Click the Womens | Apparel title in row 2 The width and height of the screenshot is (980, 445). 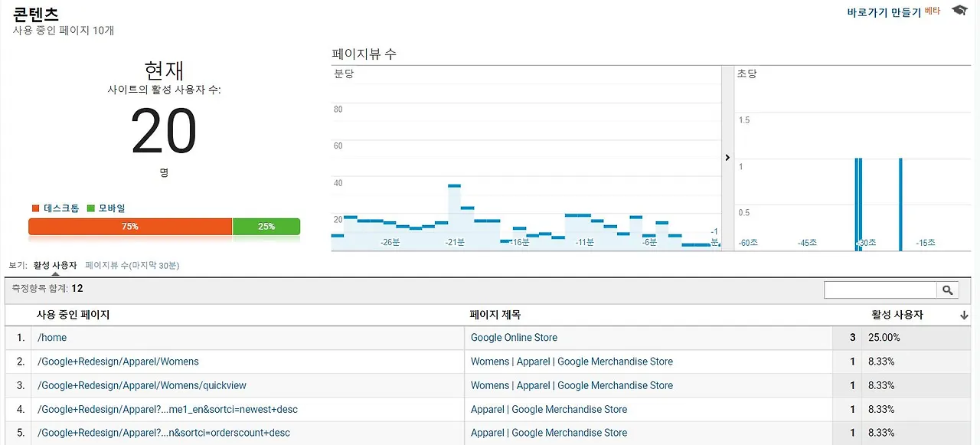click(572, 362)
